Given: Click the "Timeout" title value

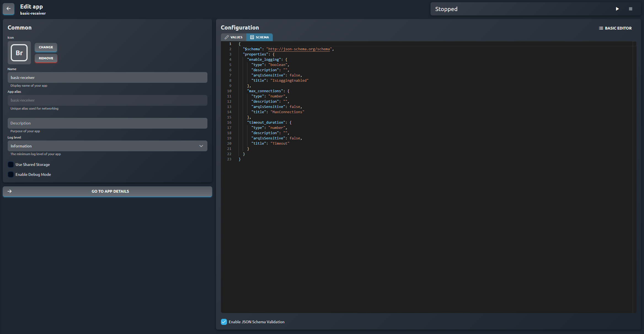Looking at the screenshot, I should point(280,144).
